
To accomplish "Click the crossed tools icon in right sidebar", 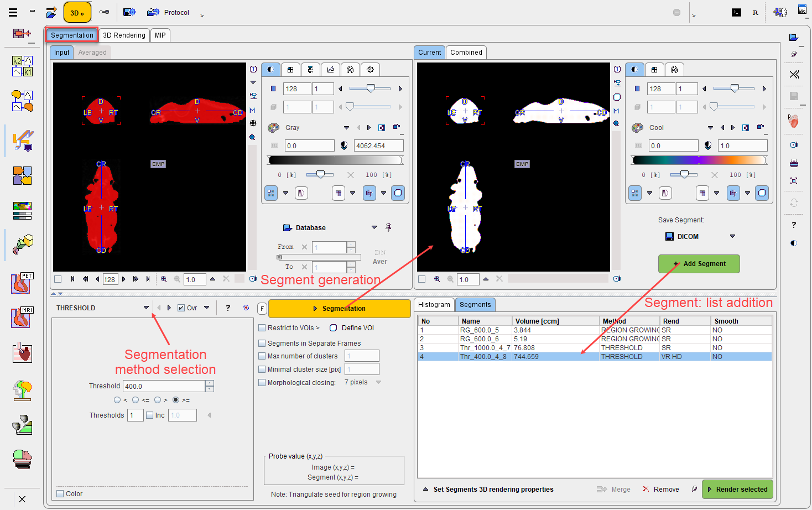I will coord(794,74).
